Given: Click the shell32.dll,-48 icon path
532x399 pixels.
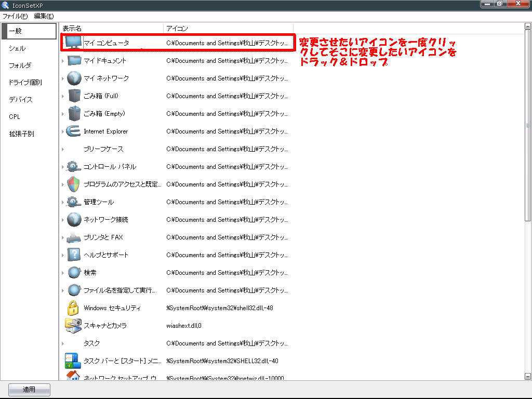Looking at the screenshot, I should 220,308.
